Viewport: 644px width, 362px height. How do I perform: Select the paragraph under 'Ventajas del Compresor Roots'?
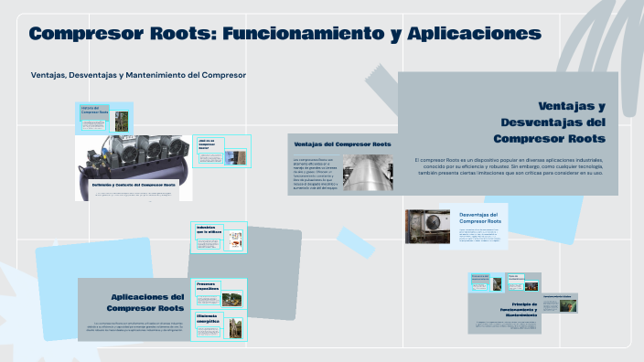click(x=316, y=174)
